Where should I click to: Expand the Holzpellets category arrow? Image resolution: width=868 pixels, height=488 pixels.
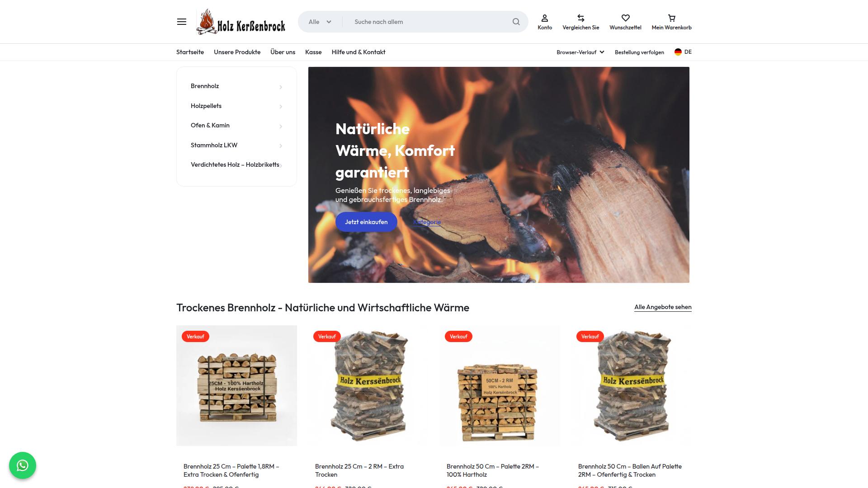[281, 107]
